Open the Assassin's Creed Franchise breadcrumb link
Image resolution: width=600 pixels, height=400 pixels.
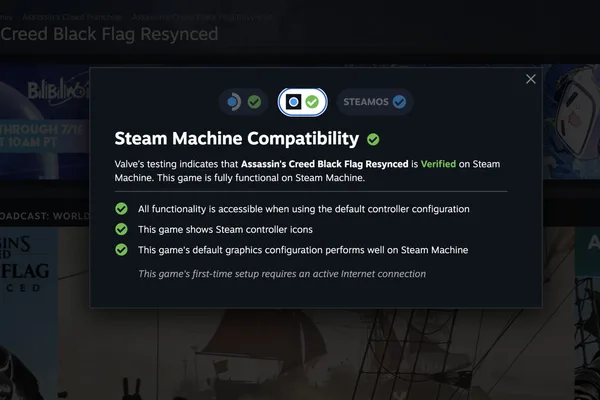click(x=72, y=17)
